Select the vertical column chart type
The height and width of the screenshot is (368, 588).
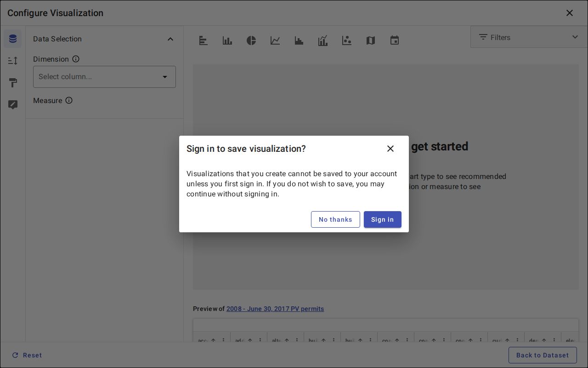click(x=227, y=40)
